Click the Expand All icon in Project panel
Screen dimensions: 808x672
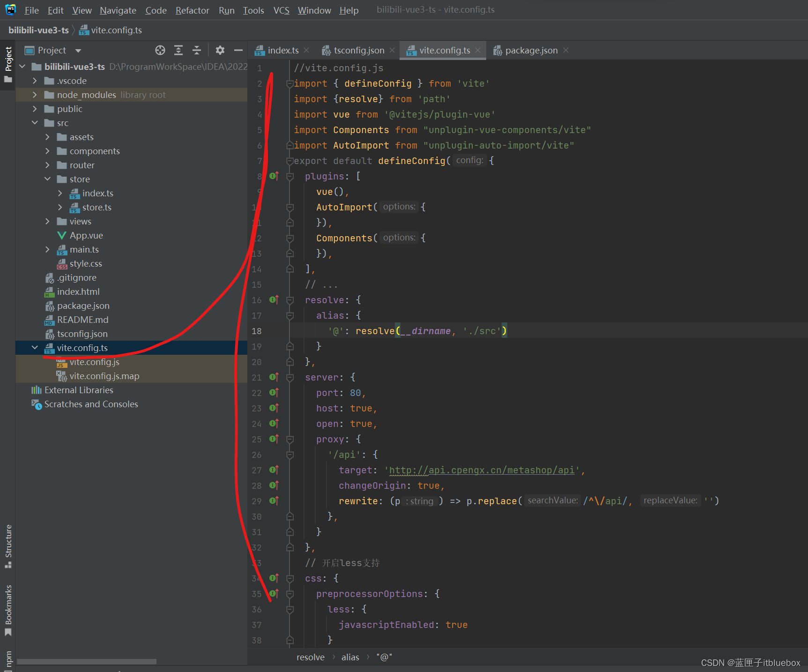[178, 50]
